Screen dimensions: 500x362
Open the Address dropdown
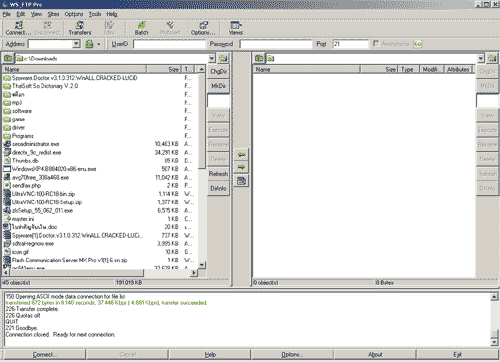[x=76, y=44]
